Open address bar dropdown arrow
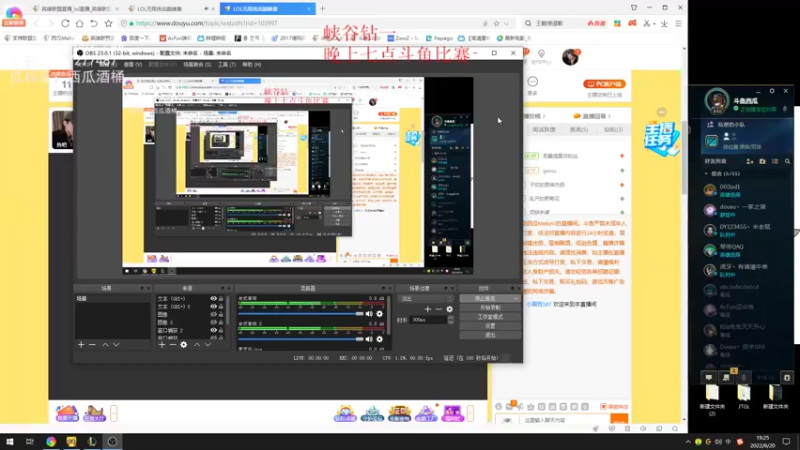Screen dimensions: 800x450 pyautogui.click(x=506, y=23)
